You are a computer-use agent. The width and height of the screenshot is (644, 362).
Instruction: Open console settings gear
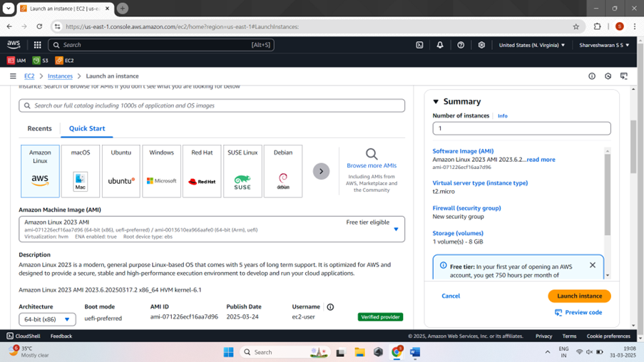pos(481,45)
